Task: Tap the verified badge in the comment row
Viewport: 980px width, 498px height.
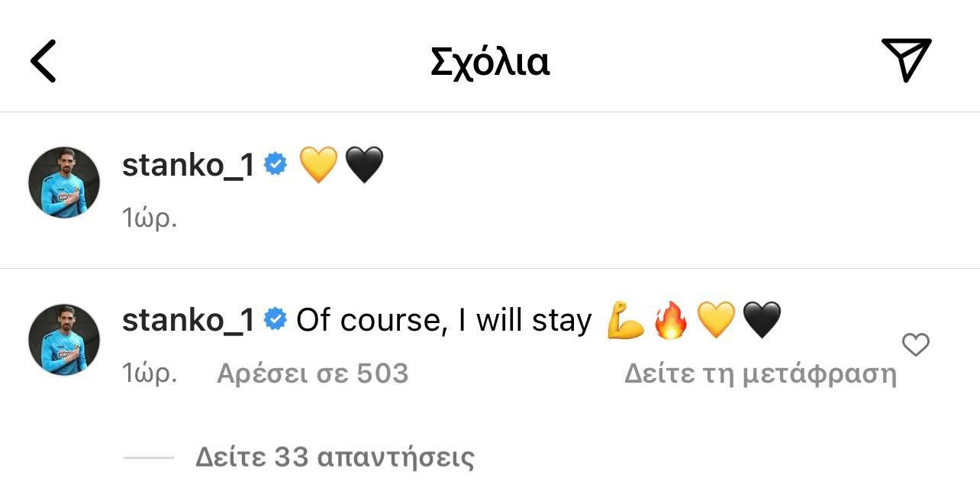Action: pos(275,320)
